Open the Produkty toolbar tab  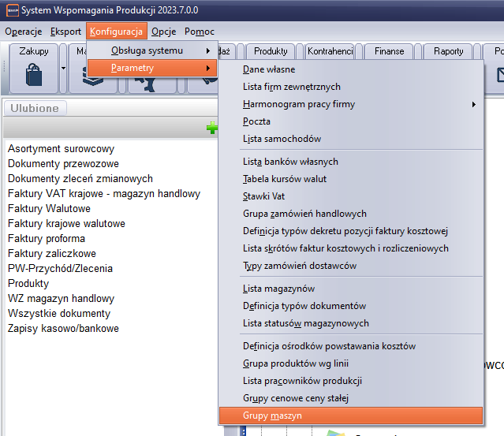pyautogui.click(x=271, y=51)
